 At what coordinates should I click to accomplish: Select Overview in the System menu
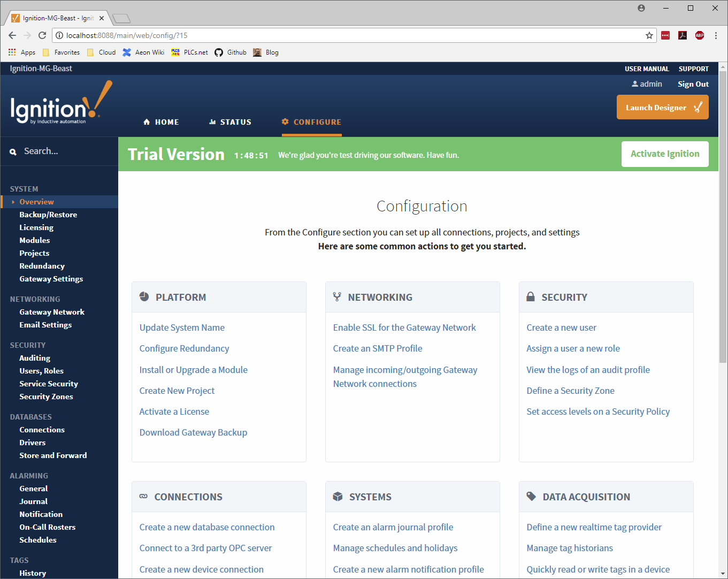point(36,202)
